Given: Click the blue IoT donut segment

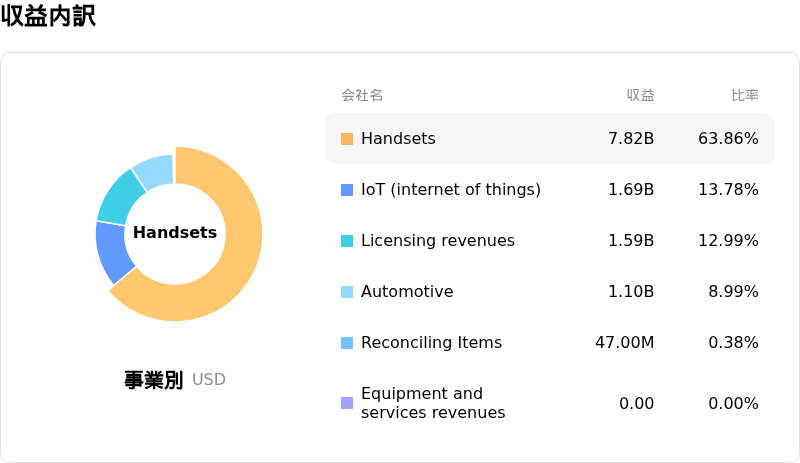Looking at the screenshot, I should (112, 251).
